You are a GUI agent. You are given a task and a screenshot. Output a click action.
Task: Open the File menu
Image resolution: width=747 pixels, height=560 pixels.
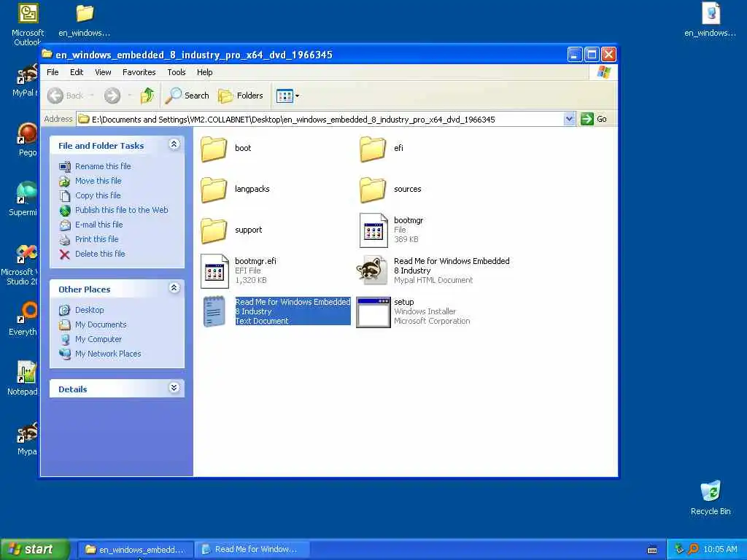pyautogui.click(x=53, y=72)
